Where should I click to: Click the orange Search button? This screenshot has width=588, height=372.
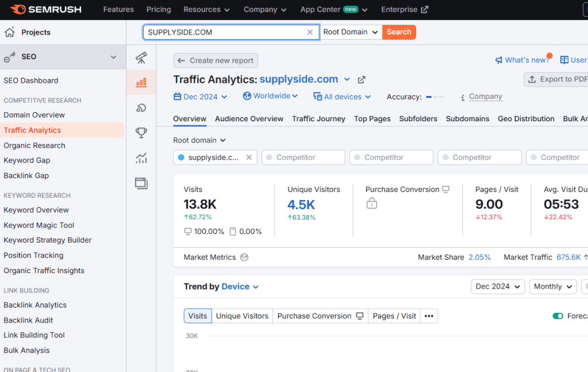[399, 32]
